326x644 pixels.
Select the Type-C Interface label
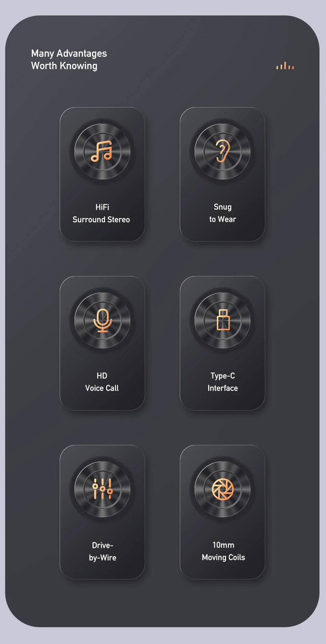pos(223,382)
